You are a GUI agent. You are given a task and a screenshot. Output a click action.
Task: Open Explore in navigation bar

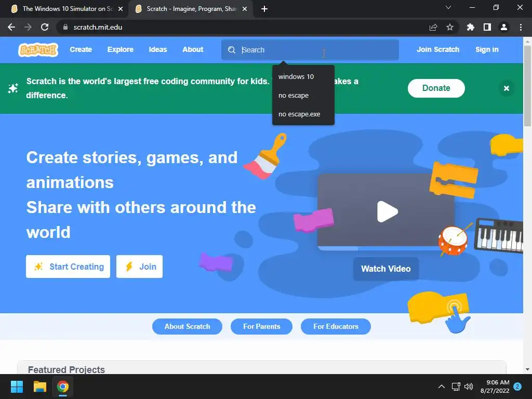[121, 49]
